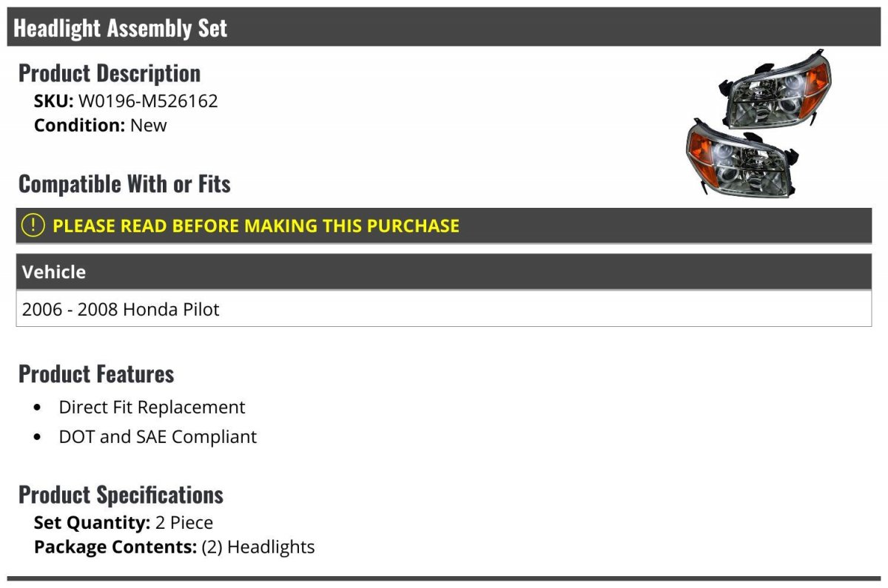Viewport: 888px width, 588px height.
Task: Select the Headlight Assembly Set title bar
Action: coord(444,27)
